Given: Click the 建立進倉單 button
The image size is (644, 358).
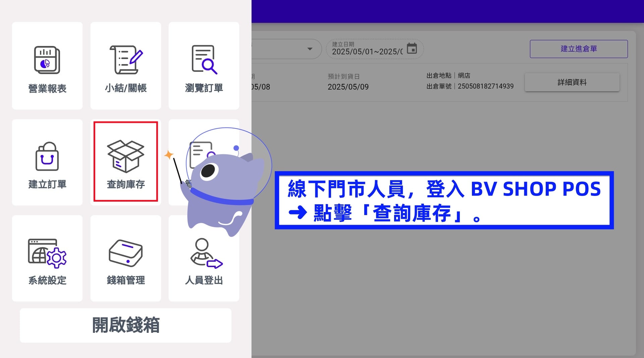Looking at the screenshot, I should [x=579, y=49].
